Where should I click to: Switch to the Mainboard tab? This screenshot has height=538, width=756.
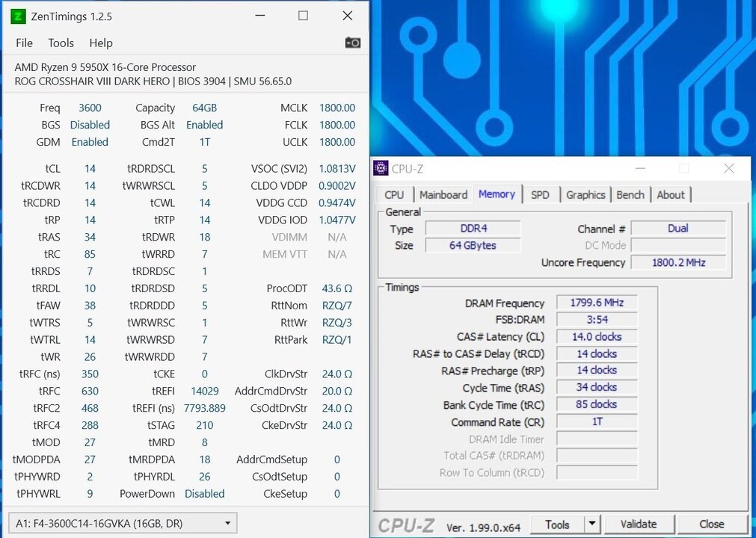443,194
